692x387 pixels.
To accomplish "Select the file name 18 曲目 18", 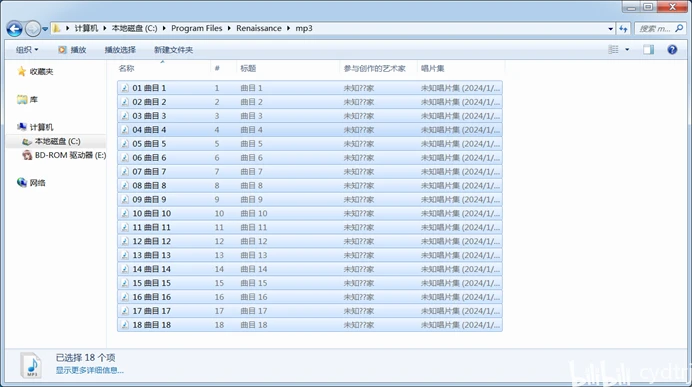I will click(151, 325).
